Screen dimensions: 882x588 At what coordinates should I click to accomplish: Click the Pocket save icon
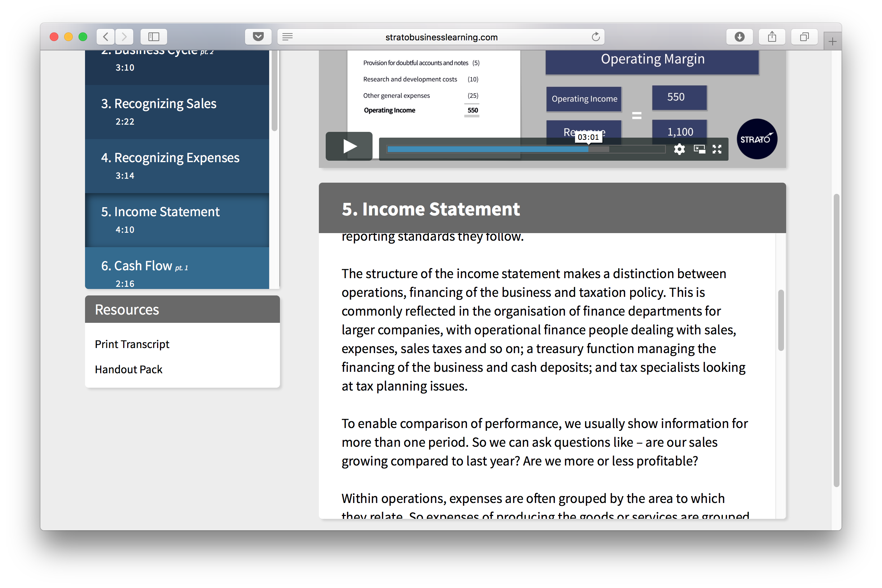(x=258, y=37)
